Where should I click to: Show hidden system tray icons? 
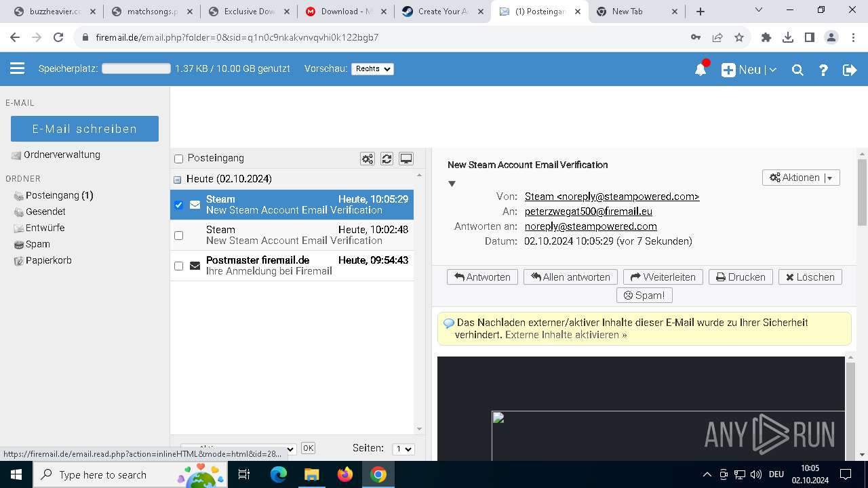pyautogui.click(x=707, y=474)
